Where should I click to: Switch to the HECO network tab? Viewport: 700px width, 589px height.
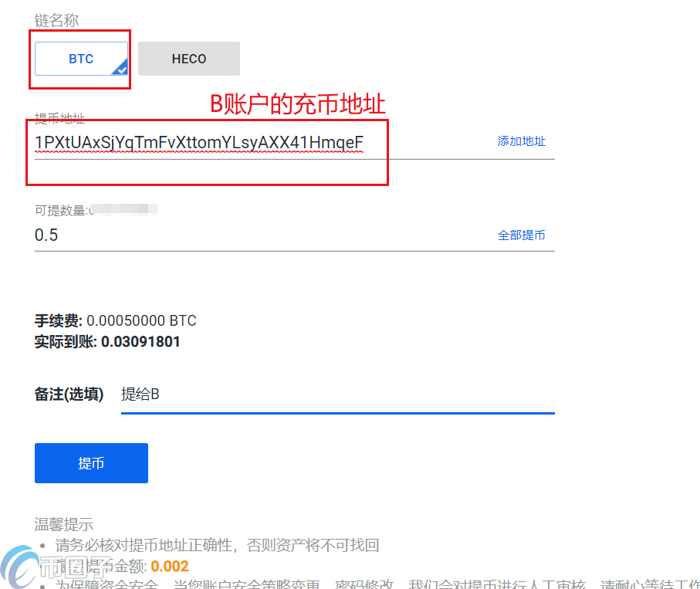pyautogui.click(x=188, y=59)
